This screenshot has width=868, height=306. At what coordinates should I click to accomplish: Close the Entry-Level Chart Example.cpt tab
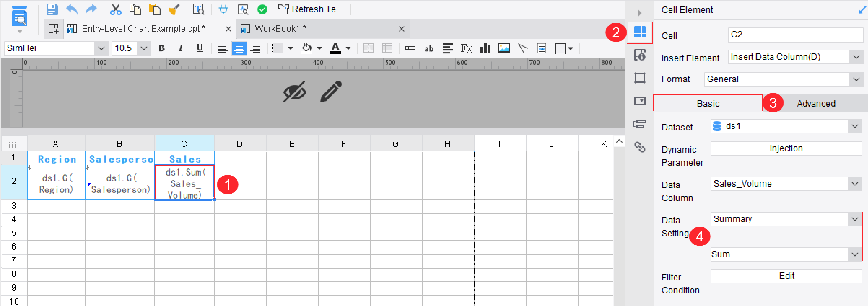click(228, 29)
